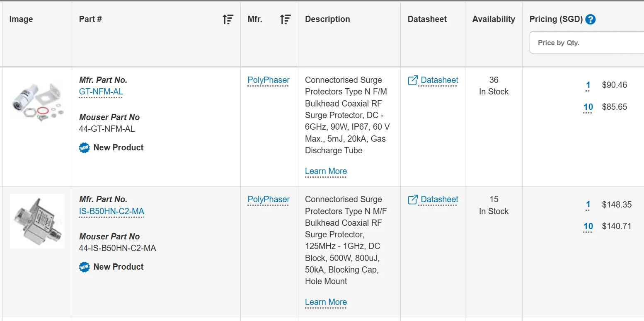Open the IS-B50HN-C2-MA part number link
Image resolution: width=644 pixels, height=321 pixels.
coord(111,211)
